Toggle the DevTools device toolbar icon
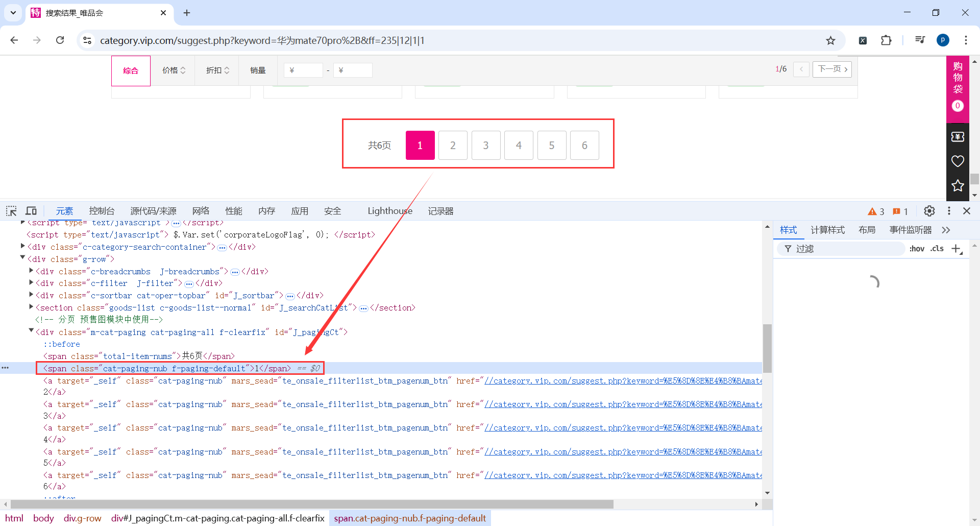This screenshot has height=526, width=980. (31, 211)
